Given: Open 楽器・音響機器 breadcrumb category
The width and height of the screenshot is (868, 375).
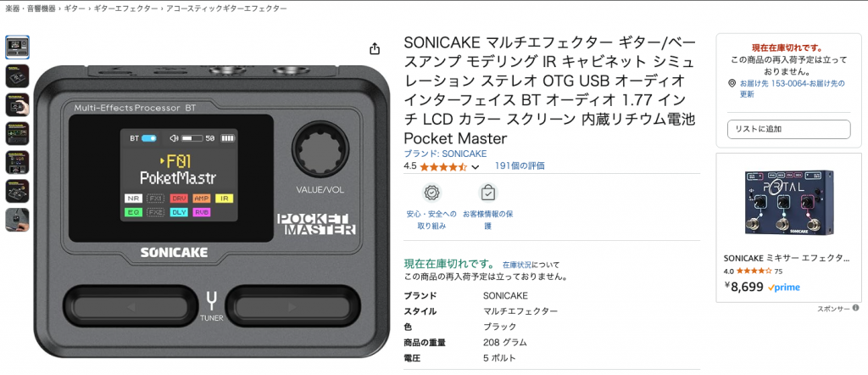Looking at the screenshot, I should pos(30,8).
